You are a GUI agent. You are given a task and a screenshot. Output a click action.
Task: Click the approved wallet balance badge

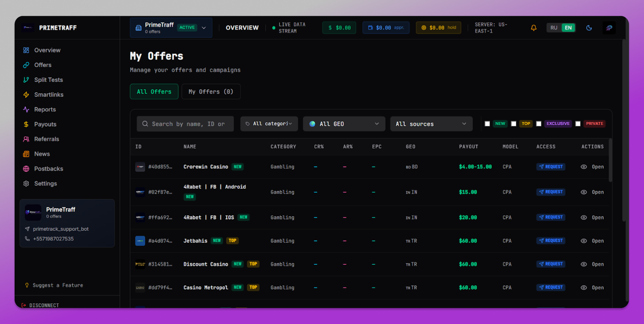pyautogui.click(x=386, y=27)
